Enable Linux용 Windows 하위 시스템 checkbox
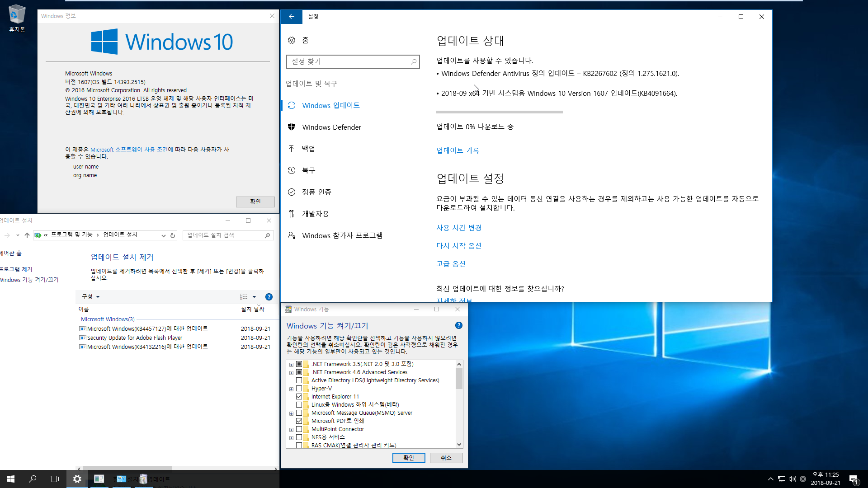868x488 pixels. (x=299, y=405)
